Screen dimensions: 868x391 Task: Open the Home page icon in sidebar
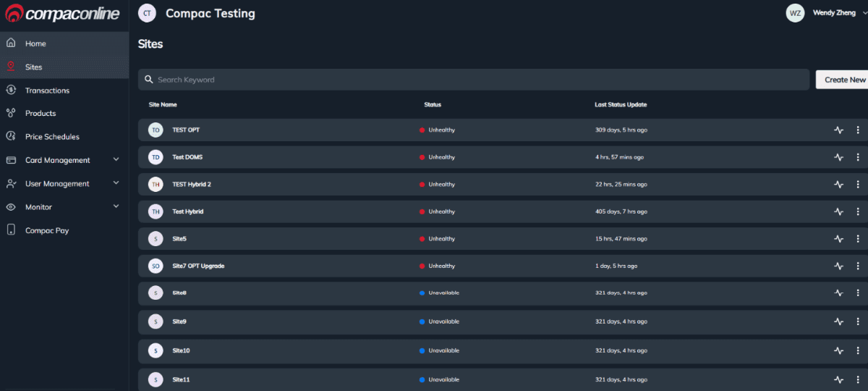[x=11, y=43]
